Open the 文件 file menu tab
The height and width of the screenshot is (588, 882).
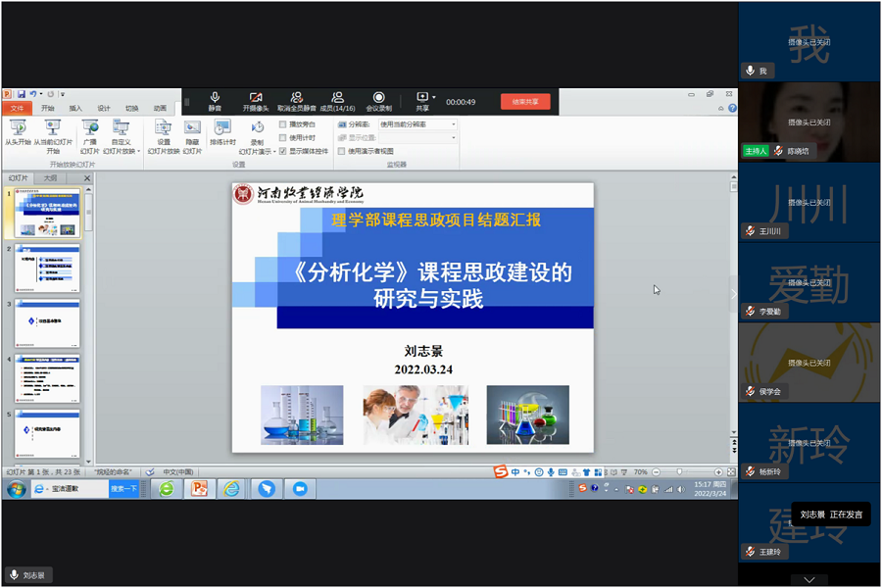tap(17, 108)
